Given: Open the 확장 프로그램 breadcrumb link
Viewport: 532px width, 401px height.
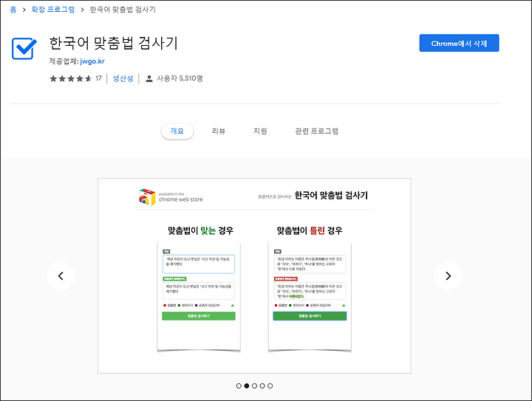Looking at the screenshot, I should click(x=53, y=10).
